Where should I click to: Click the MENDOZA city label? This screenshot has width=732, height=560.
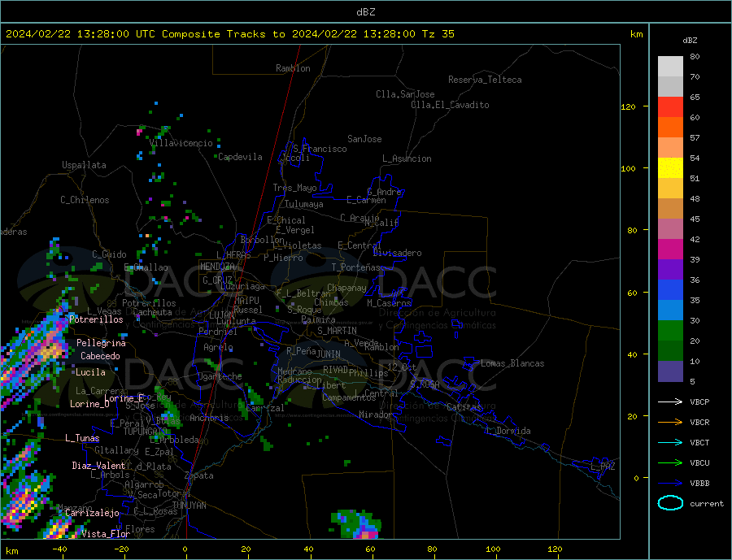218,267
